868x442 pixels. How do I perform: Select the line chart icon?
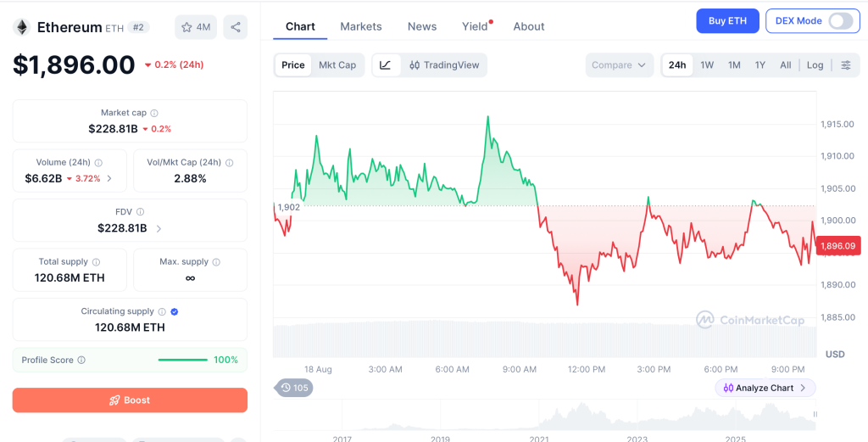pos(386,64)
